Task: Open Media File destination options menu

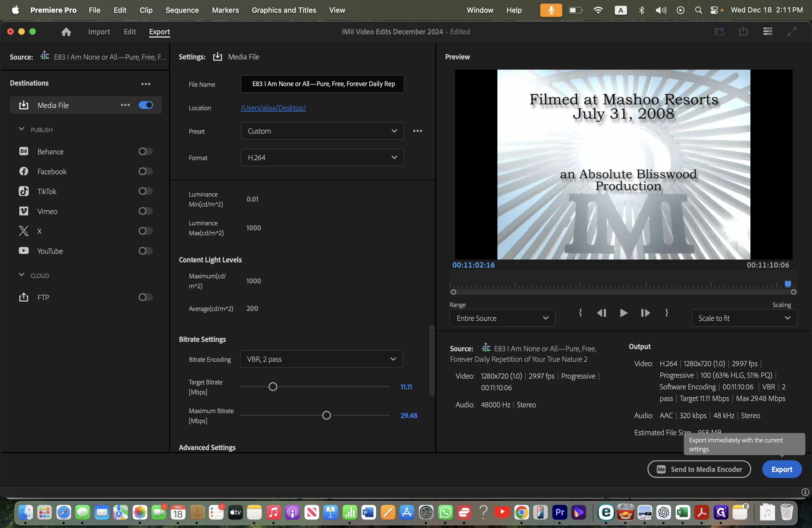Action: (x=125, y=105)
